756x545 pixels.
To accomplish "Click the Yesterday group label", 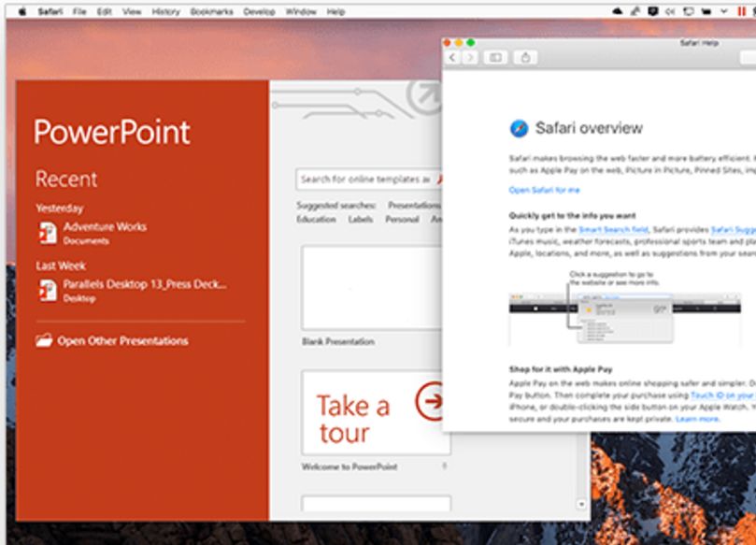I will tap(60, 208).
